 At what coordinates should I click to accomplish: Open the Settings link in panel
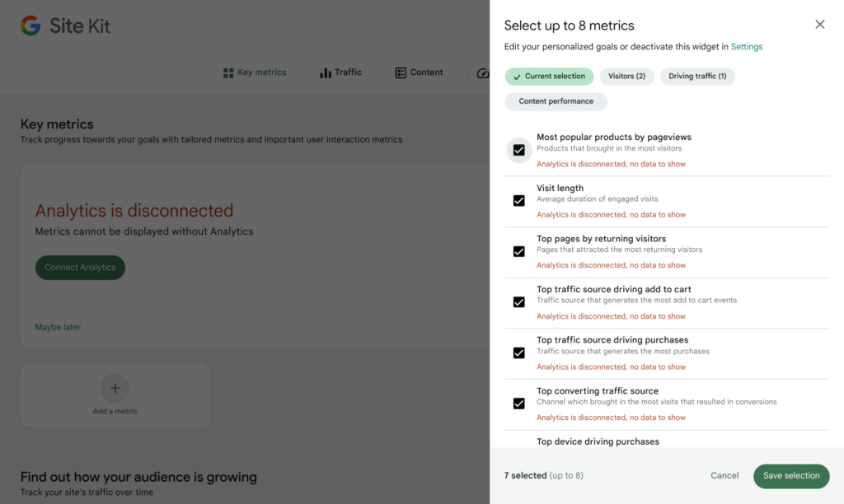click(x=747, y=47)
